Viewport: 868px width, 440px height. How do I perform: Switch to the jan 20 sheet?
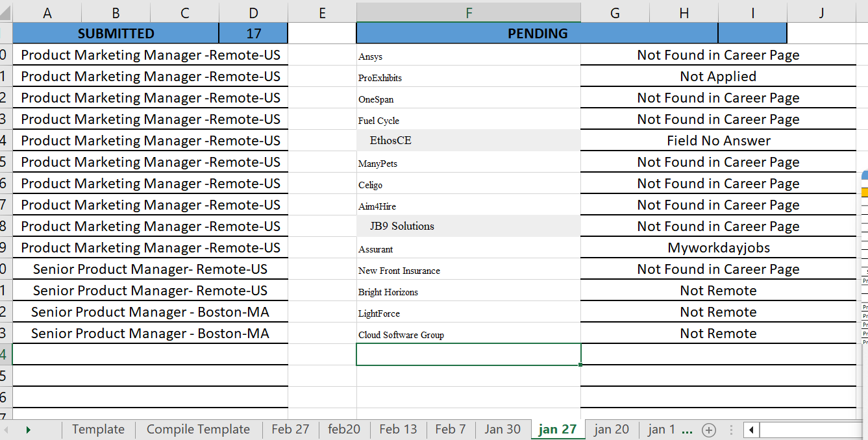click(612, 430)
